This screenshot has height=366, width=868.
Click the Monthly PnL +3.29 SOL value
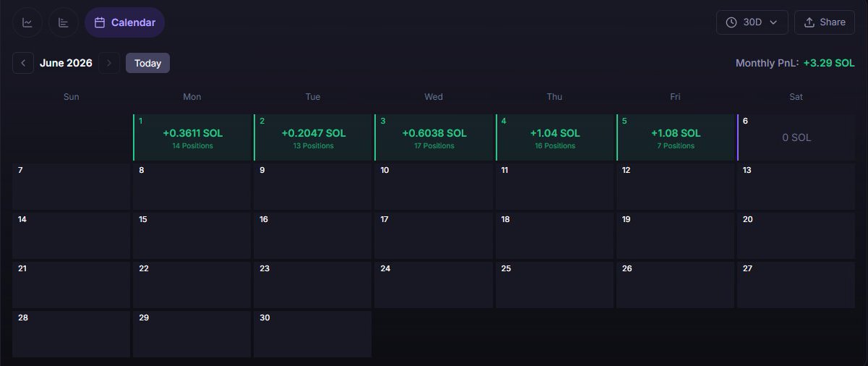point(829,63)
